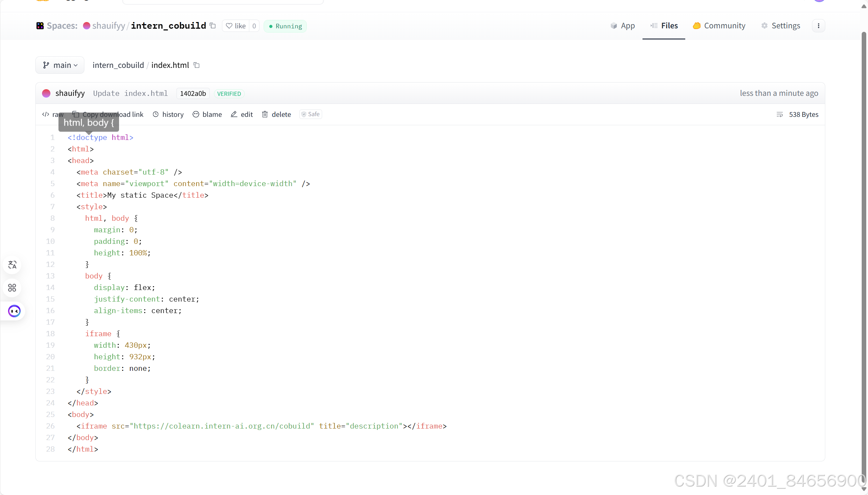
Task: Go to the Settings tab
Action: 781,26
